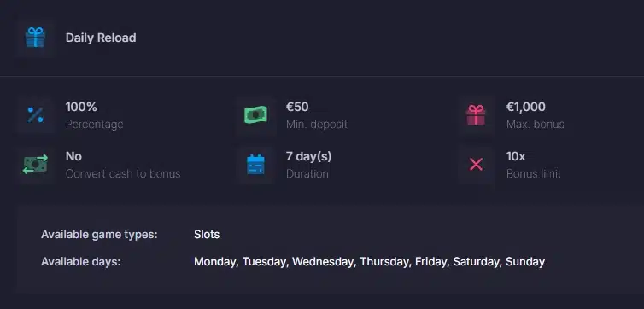Click Wednesday in the available days
Screen dimensions: 644x309
pyautogui.click(x=323, y=262)
